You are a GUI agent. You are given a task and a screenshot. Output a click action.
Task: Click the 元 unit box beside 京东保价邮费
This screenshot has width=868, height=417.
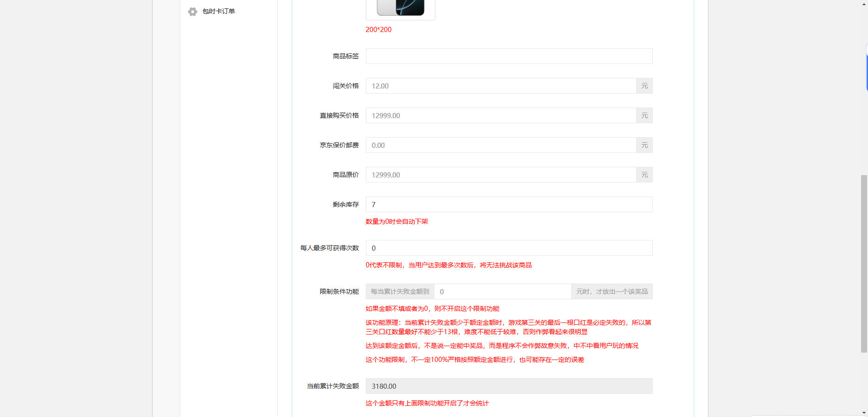pyautogui.click(x=645, y=145)
